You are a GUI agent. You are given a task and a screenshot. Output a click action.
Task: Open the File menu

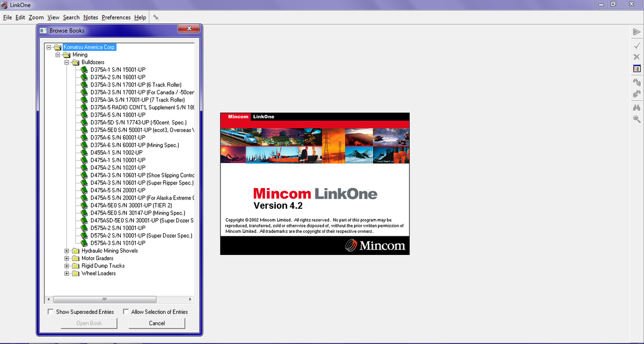tap(8, 17)
